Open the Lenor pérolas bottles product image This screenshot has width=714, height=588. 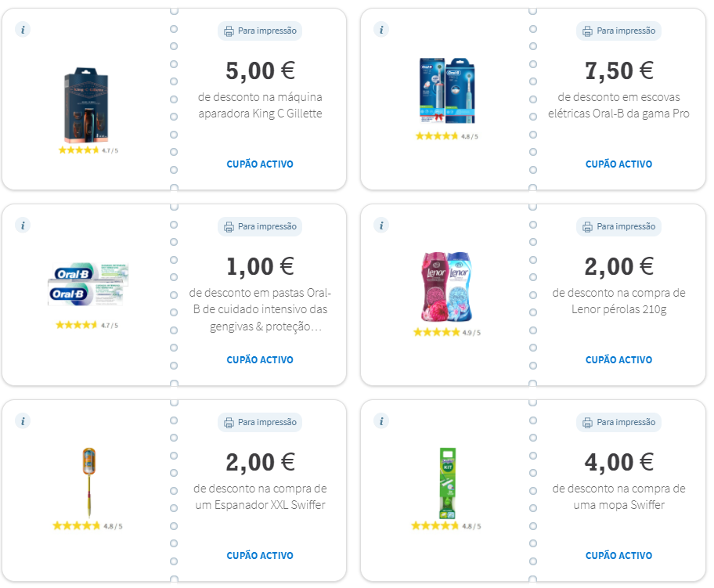pos(446,287)
